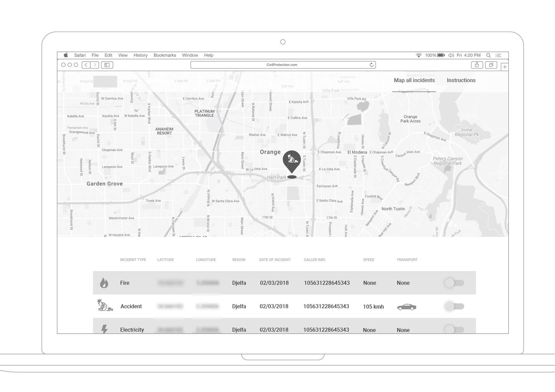Click the None transport in Fire row
555x392 pixels.
pyautogui.click(x=403, y=283)
